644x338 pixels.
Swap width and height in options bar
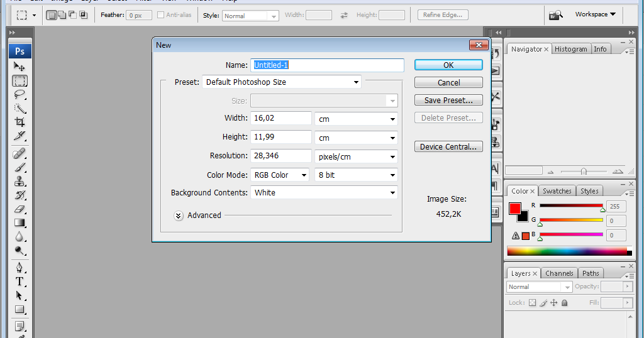pyautogui.click(x=344, y=15)
